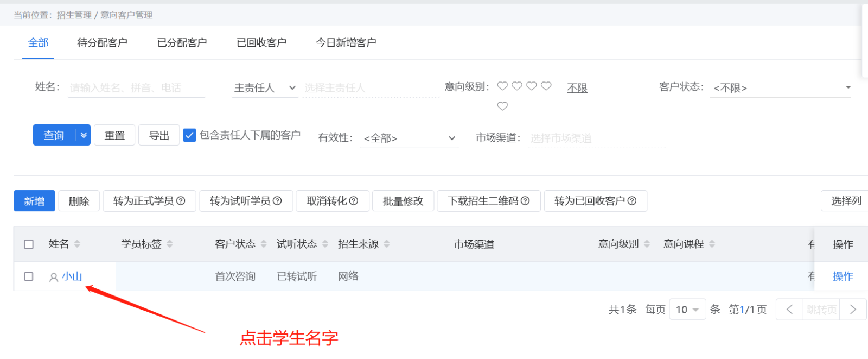Sort table by 意向级别 column arrows

(x=647, y=244)
